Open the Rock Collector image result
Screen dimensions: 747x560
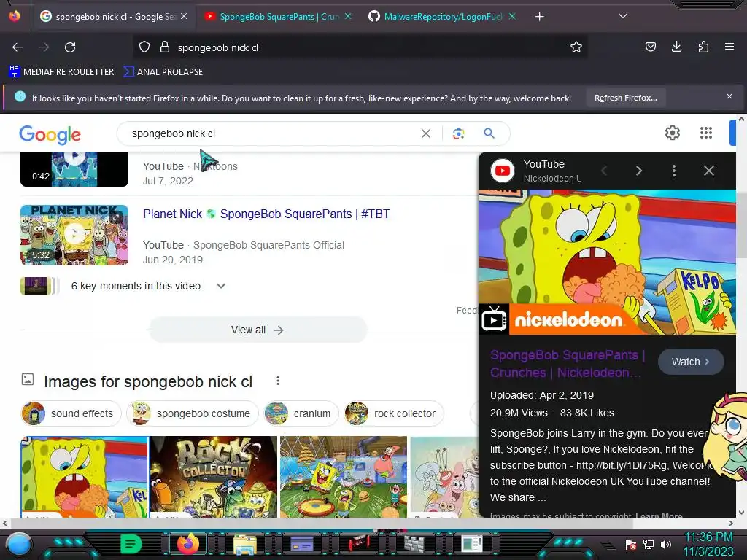[x=214, y=477]
